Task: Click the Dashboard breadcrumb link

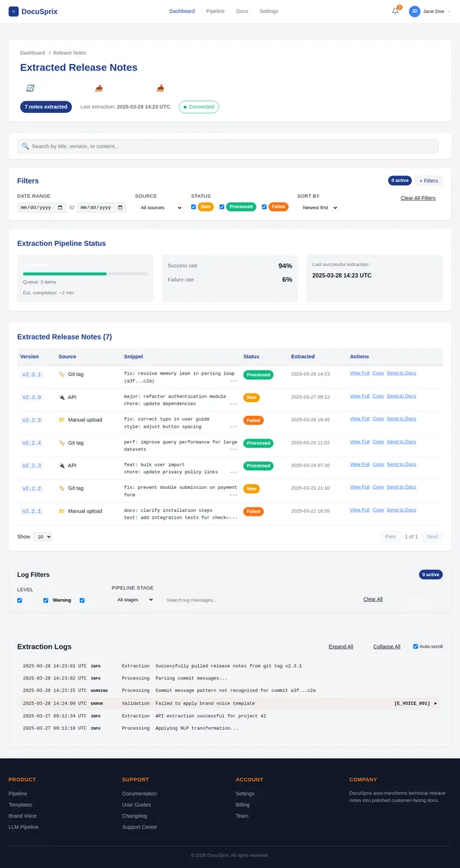Action: (32, 53)
